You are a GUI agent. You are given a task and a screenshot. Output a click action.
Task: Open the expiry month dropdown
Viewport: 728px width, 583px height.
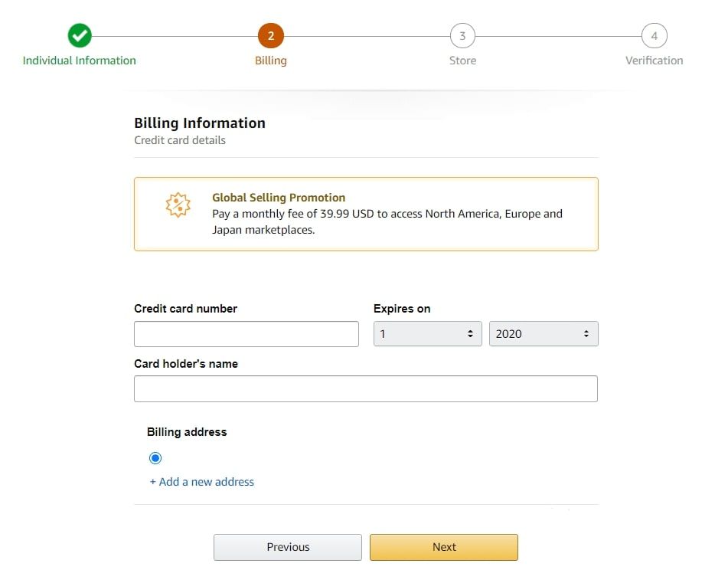[426, 333]
